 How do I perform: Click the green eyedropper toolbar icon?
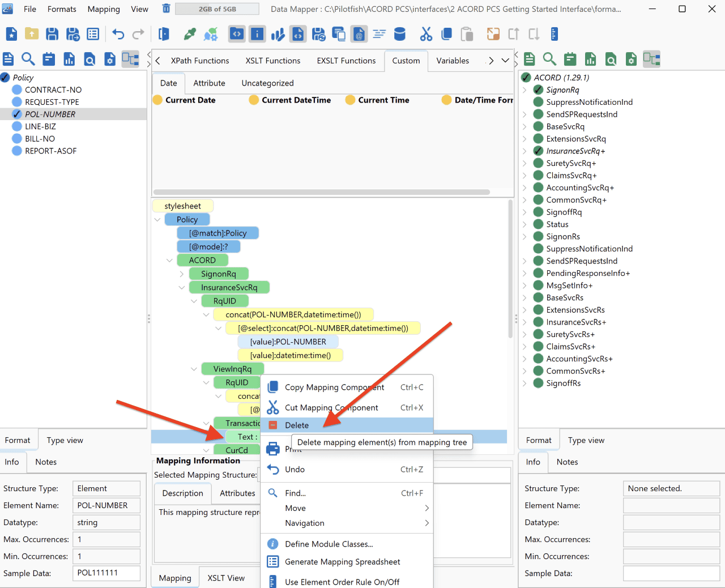(190, 34)
